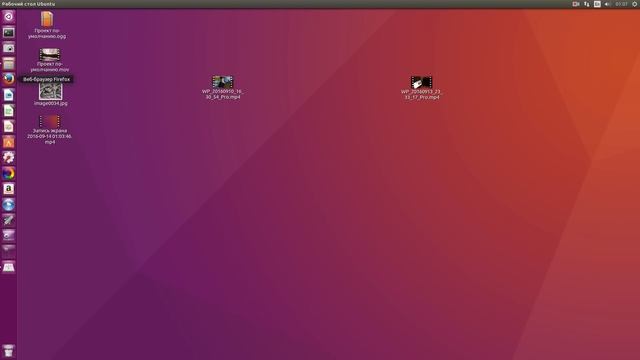Viewport: 640px width, 360px height.
Task: Open System Settings gear-wrench launcher icon
Action: tap(9, 158)
